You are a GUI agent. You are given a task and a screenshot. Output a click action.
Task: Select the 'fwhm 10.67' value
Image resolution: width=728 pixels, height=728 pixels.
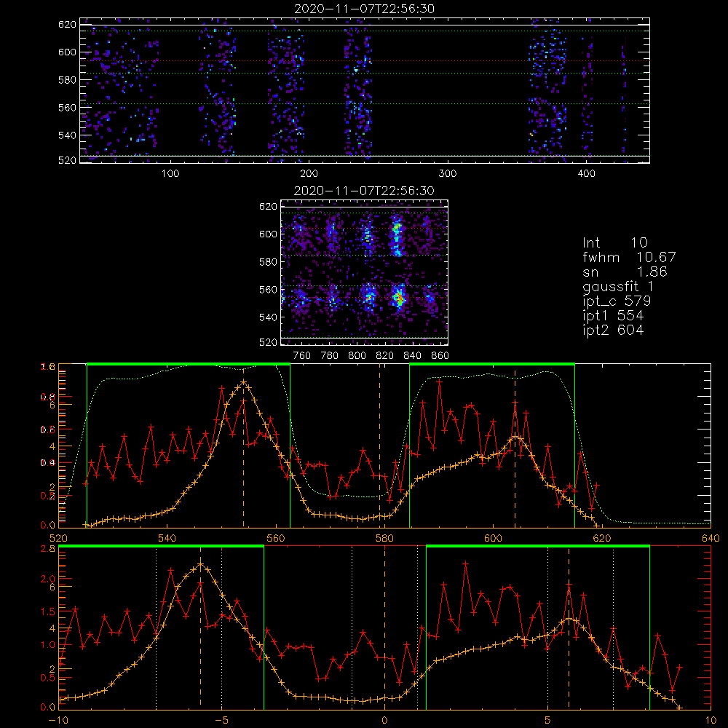(x=629, y=257)
